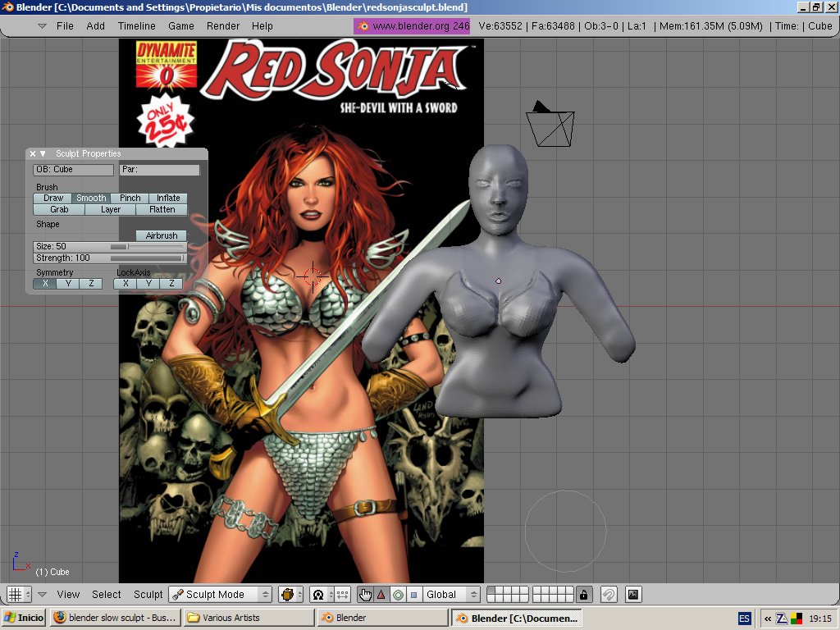
Task: Toggle move object centers only icon
Action: (x=343, y=594)
